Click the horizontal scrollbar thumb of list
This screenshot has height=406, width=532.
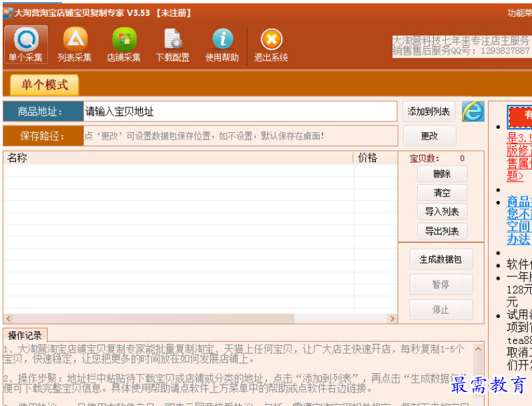154,319
